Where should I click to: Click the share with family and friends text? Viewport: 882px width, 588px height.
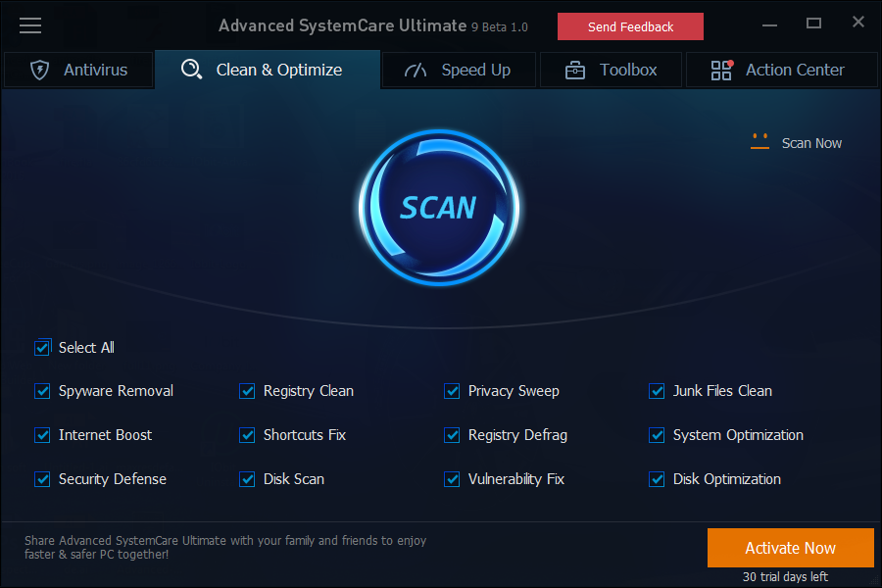[225, 548]
